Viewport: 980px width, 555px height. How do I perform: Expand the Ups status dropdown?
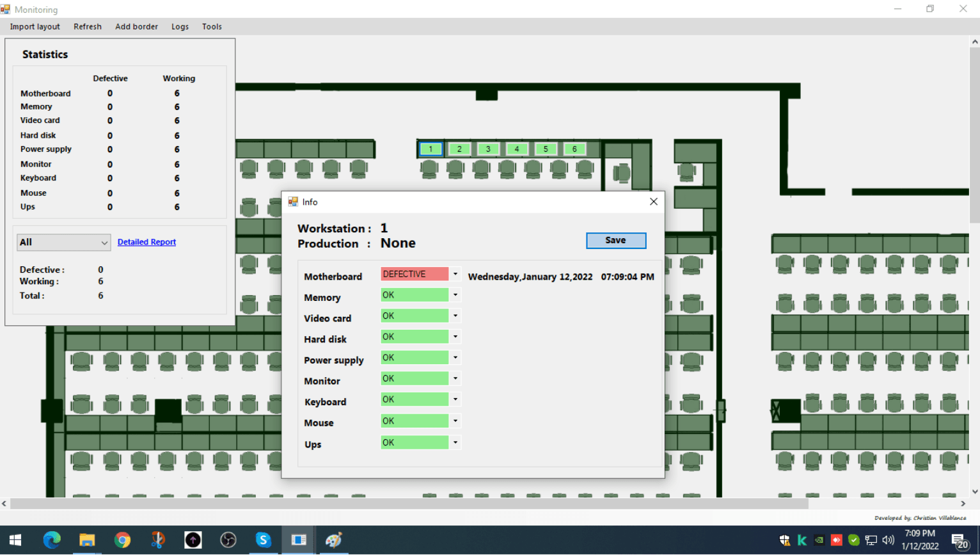[x=455, y=442]
